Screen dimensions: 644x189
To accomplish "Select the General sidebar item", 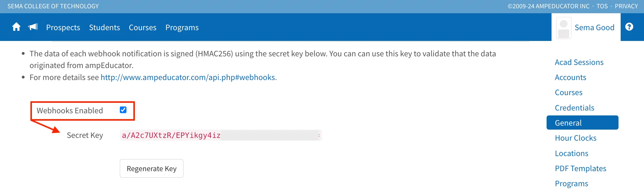I will [583, 123].
